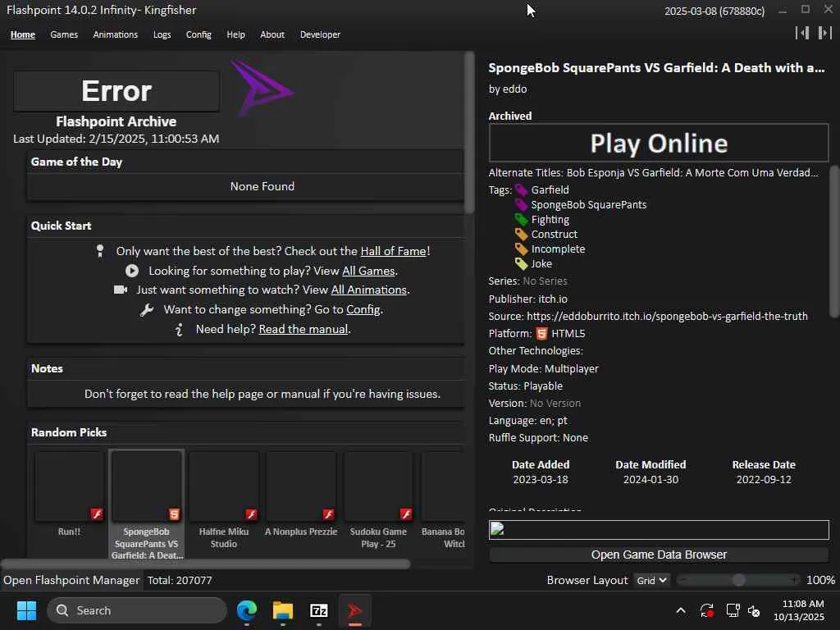Click Flash badge on Sudoku Game Play
Image resolution: width=840 pixels, height=630 pixels.
tap(406, 514)
